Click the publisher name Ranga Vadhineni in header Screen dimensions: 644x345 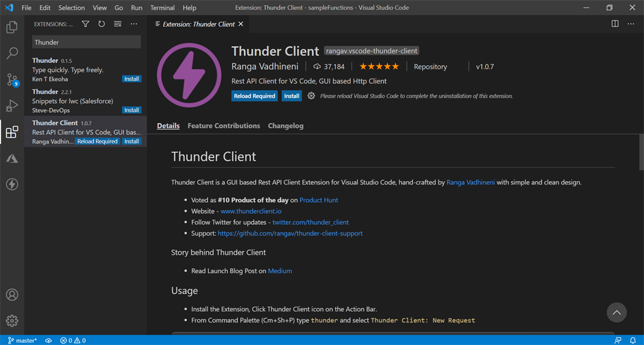pyautogui.click(x=265, y=67)
